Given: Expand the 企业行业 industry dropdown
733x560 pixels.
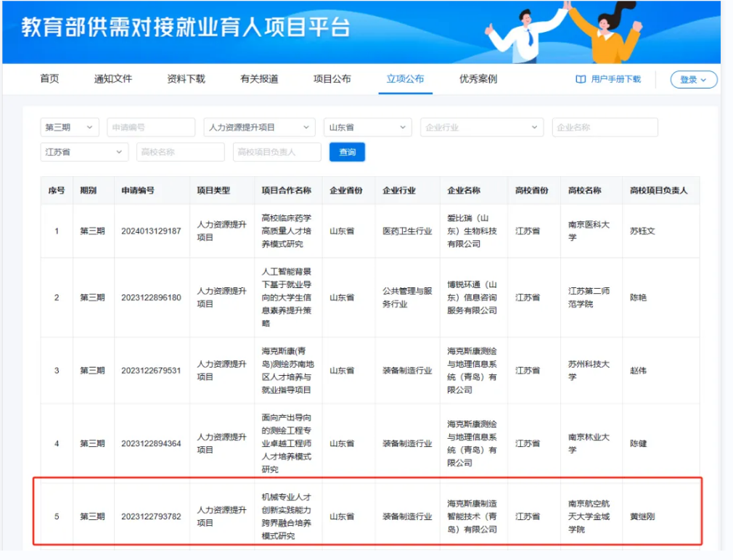Looking at the screenshot, I should (x=481, y=128).
